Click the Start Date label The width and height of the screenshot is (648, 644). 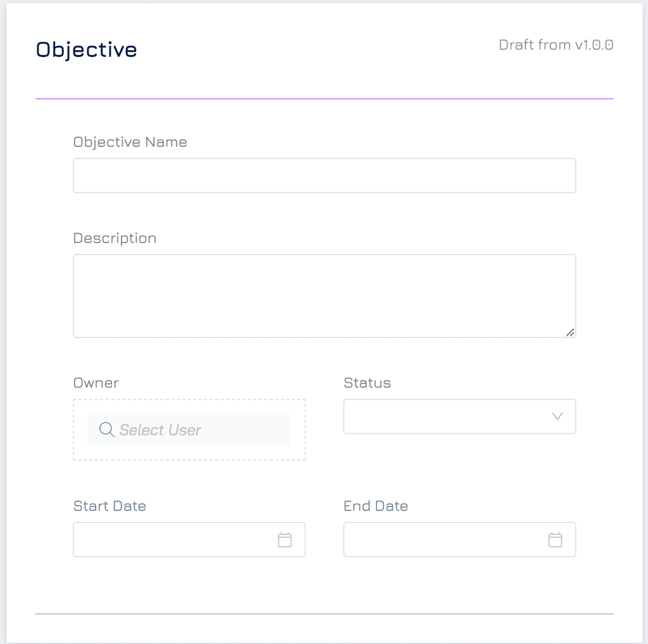(x=109, y=506)
